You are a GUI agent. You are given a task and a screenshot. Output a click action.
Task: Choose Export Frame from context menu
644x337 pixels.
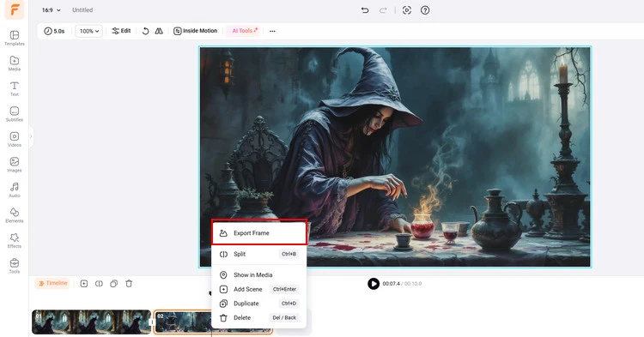tap(259, 233)
